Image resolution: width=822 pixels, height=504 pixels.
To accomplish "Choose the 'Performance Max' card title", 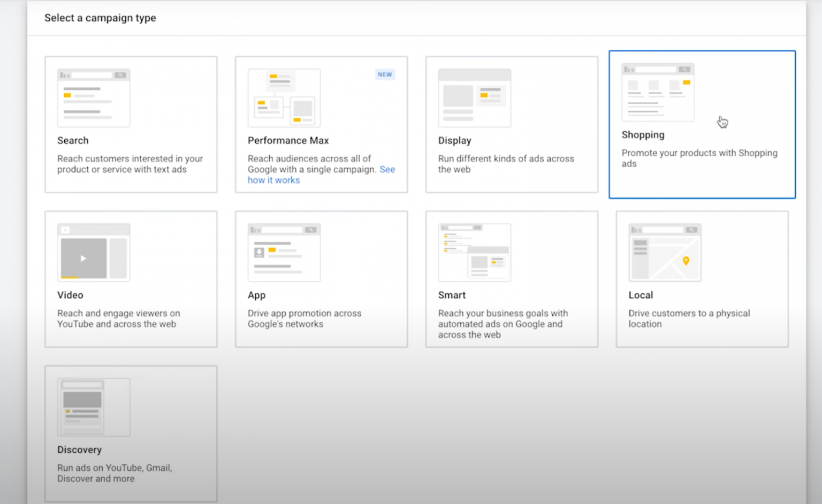I will (288, 141).
